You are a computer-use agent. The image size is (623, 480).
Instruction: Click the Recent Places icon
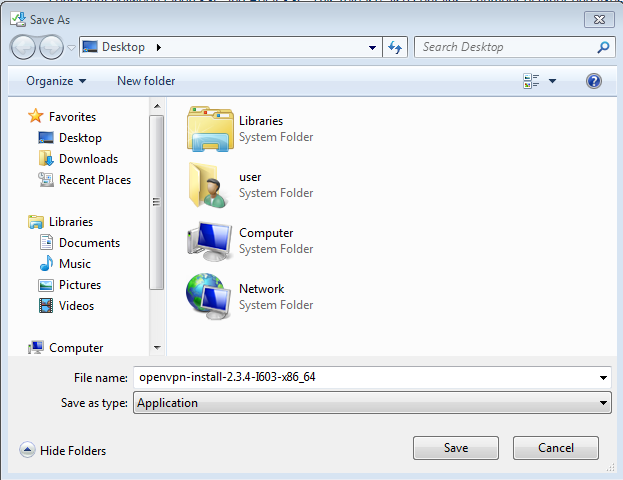pos(46,180)
